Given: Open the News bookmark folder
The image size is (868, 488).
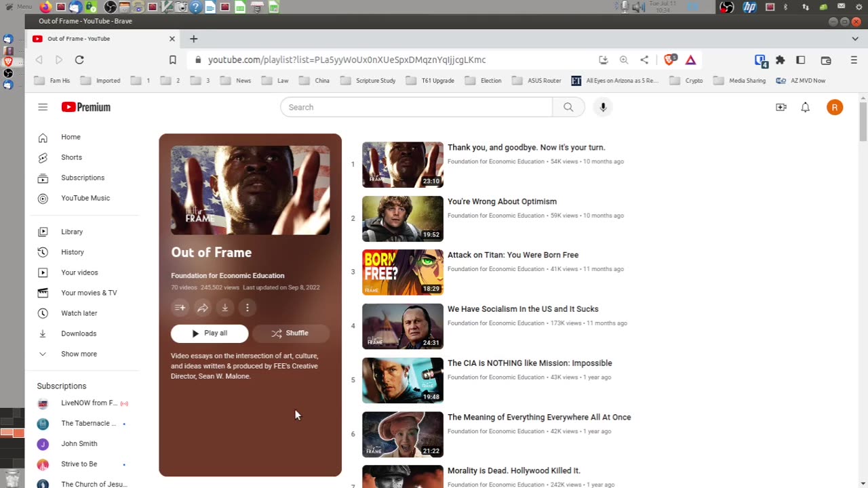Looking at the screenshot, I should click(235, 81).
